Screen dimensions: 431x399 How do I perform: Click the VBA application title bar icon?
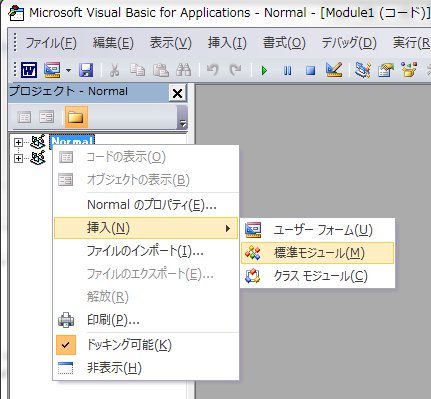tap(16, 13)
